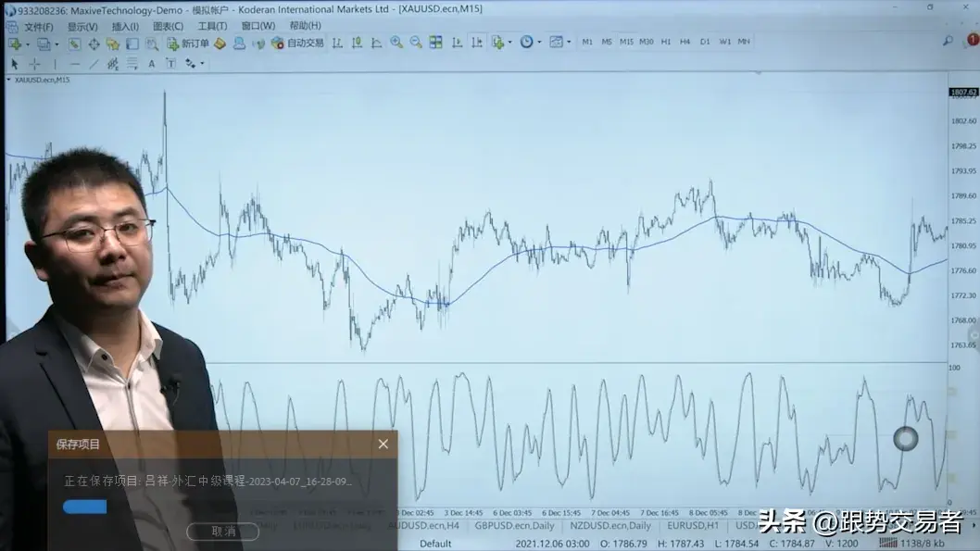Toggle chart auto scroll icon
Image resolution: width=980 pixels, height=551 pixels.
tap(458, 42)
